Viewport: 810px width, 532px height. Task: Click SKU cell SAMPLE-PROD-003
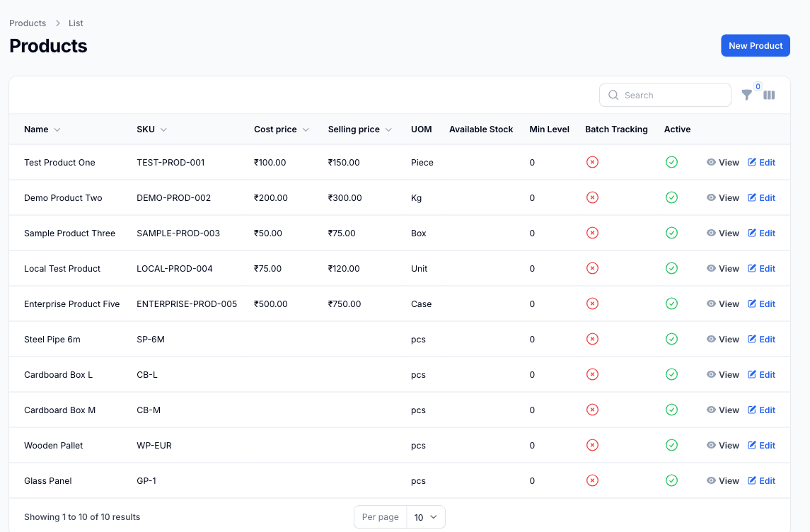coord(178,233)
